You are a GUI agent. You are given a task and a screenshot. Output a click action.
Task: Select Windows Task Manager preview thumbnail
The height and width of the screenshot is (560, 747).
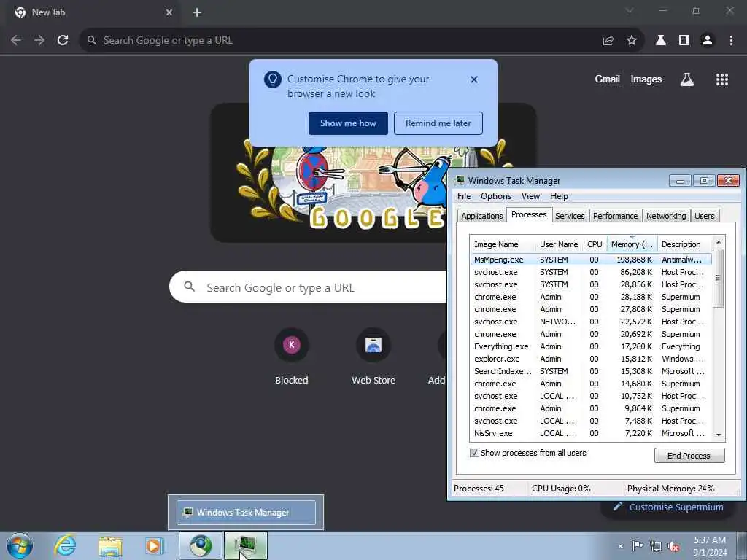pyautogui.click(x=246, y=513)
